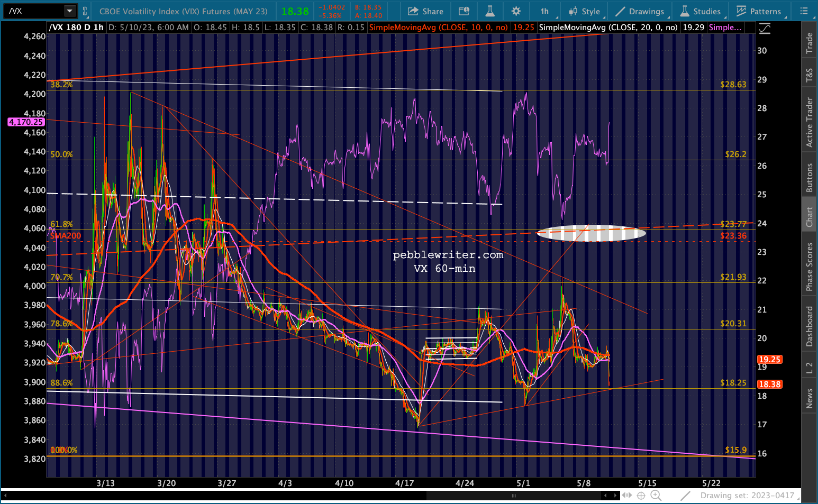Image resolution: width=818 pixels, height=504 pixels.
Task: Open the Drawings menu
Action: point(640,11)
